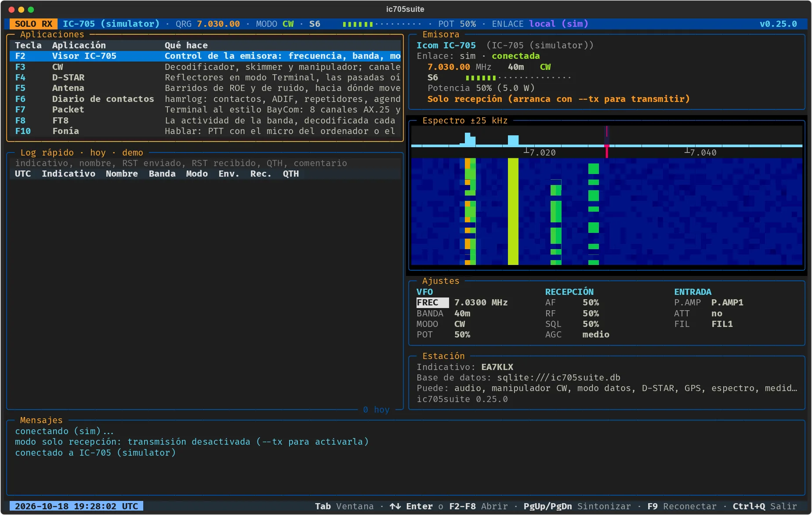Image resolution: width=812 pixels, height=515 pixels.
Task: Click the UTC clock in status bar
Action: click(x=76, y=506)
